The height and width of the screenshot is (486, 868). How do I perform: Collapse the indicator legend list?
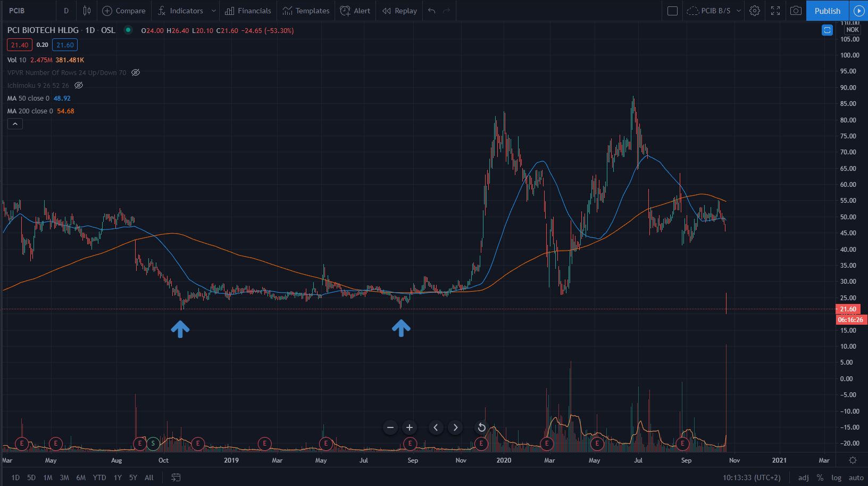click(15, 124)
